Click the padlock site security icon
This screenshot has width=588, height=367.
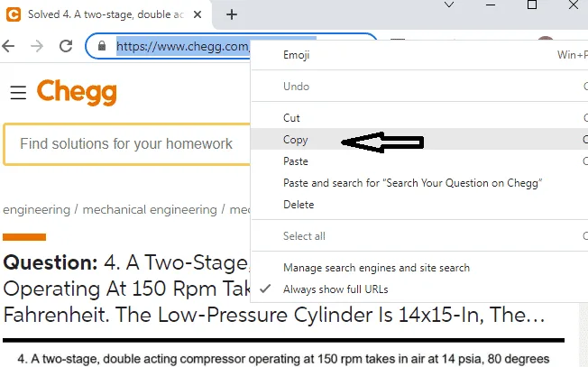(x=102, y=46)
